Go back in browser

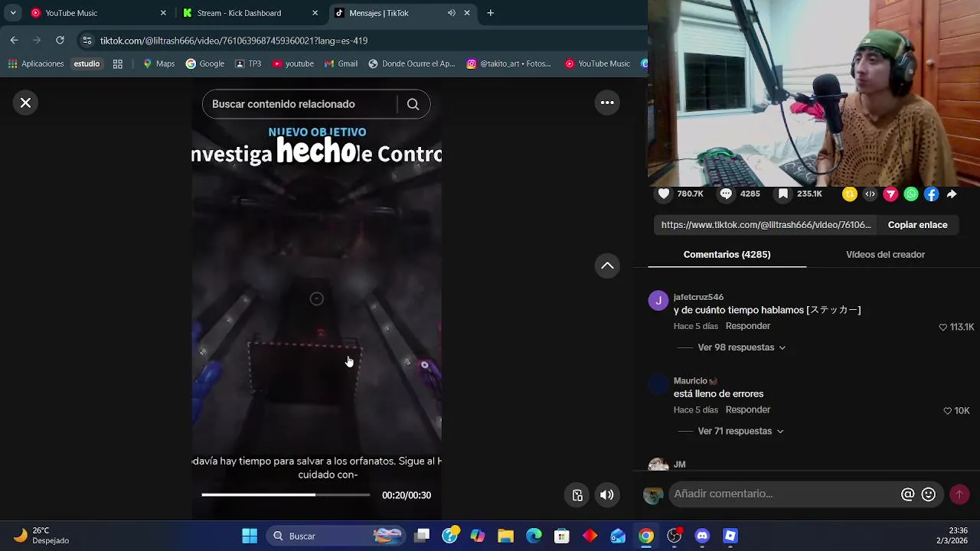pyautogui.click(x=15, y=40)
